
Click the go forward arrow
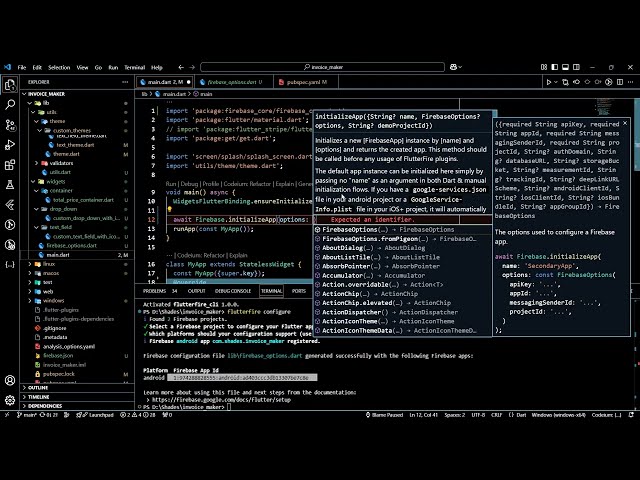click(192, 67)
